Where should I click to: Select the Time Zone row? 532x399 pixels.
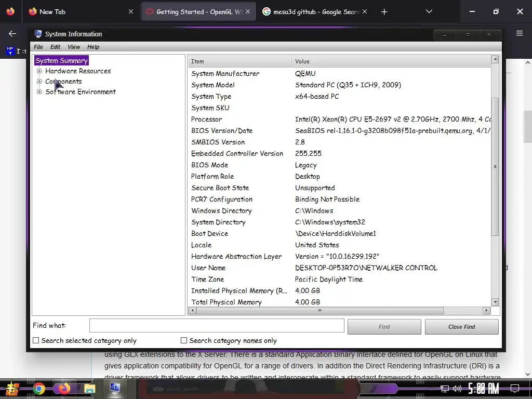click(x=339, y=279)
